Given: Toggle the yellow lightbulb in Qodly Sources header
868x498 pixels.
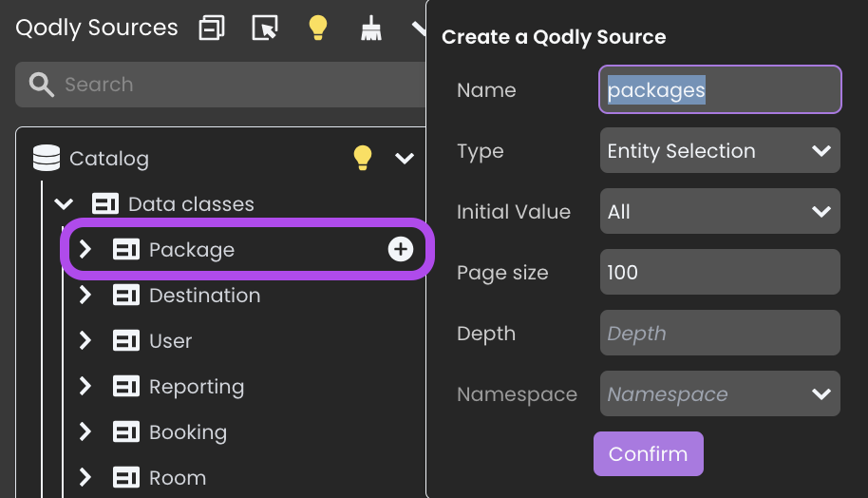Looking at the screenshot, I should (x=318, y=28).
